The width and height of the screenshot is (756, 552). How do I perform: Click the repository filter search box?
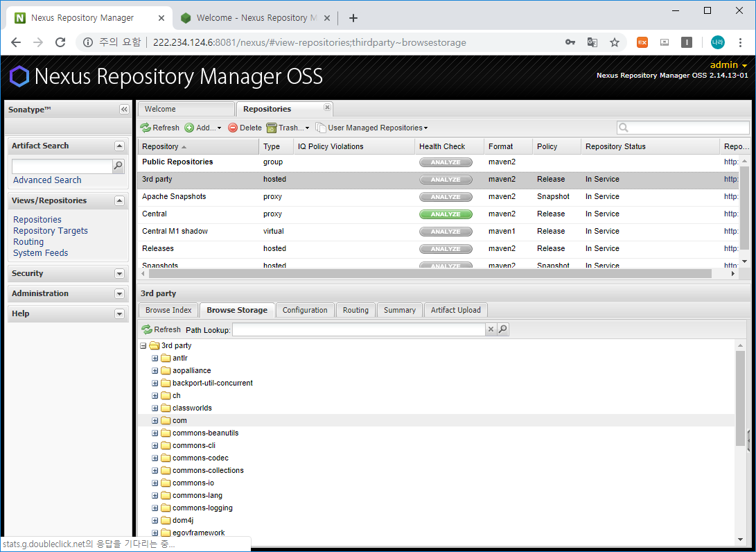[x=683, y=128]
